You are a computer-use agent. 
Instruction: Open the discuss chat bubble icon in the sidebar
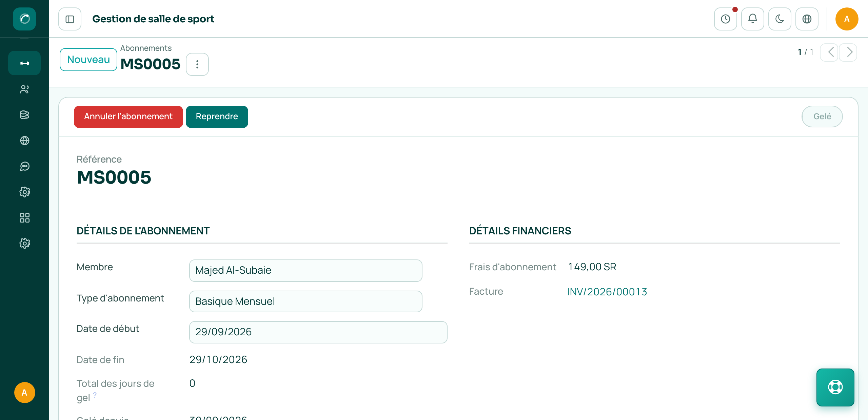(24, 166)
